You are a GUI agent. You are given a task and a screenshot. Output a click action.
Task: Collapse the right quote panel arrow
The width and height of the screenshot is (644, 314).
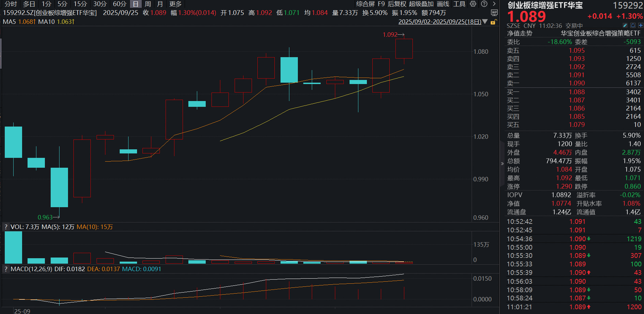(502, 164)
